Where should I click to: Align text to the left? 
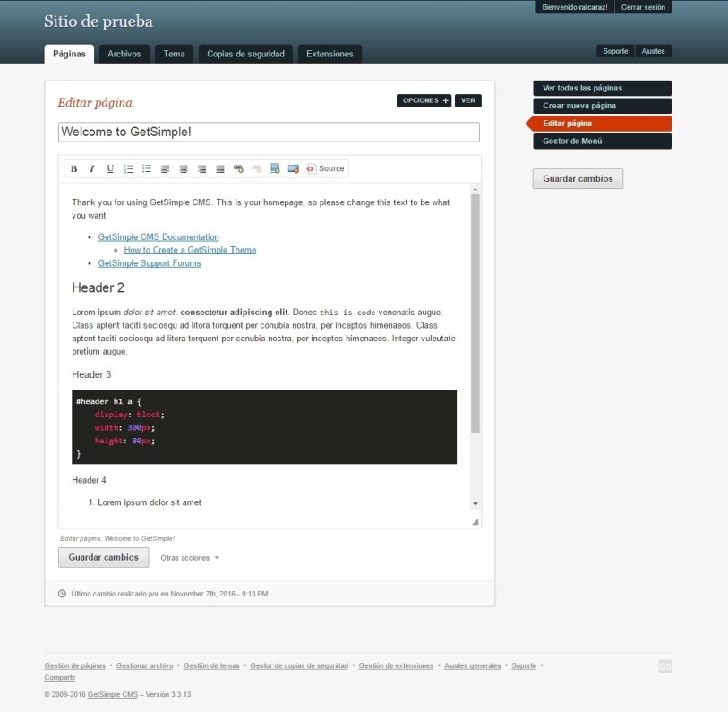[166, 168]
